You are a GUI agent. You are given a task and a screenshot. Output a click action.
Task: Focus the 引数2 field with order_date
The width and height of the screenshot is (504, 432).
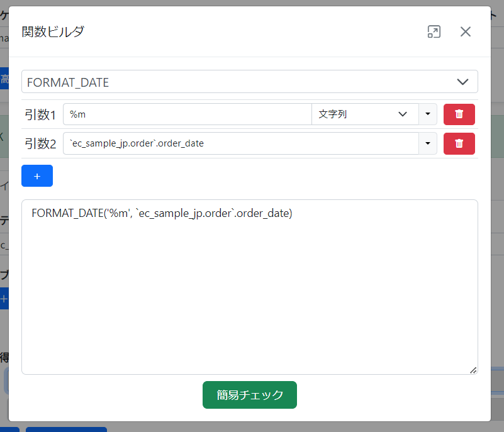click(240, 143)
